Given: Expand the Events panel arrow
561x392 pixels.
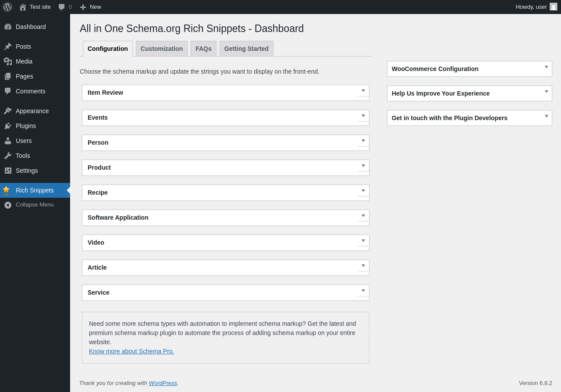Looking at the screenshot, I should tap(363, 116).
